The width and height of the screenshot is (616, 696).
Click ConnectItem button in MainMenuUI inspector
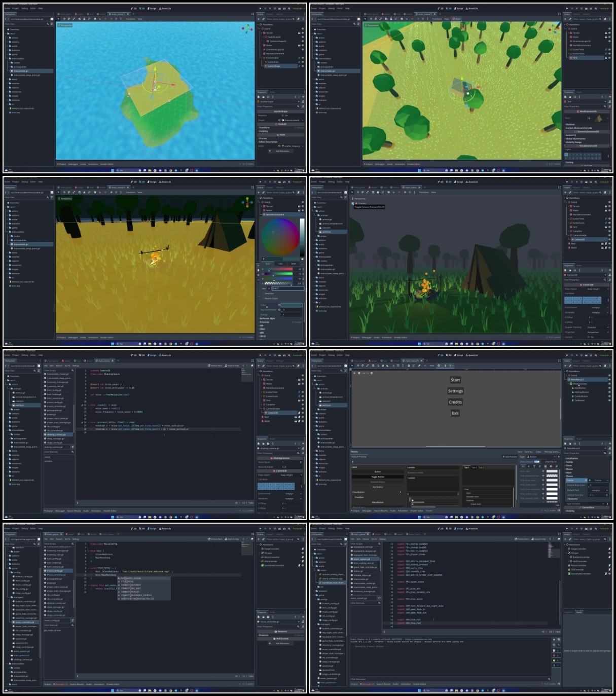click(587, 507)
